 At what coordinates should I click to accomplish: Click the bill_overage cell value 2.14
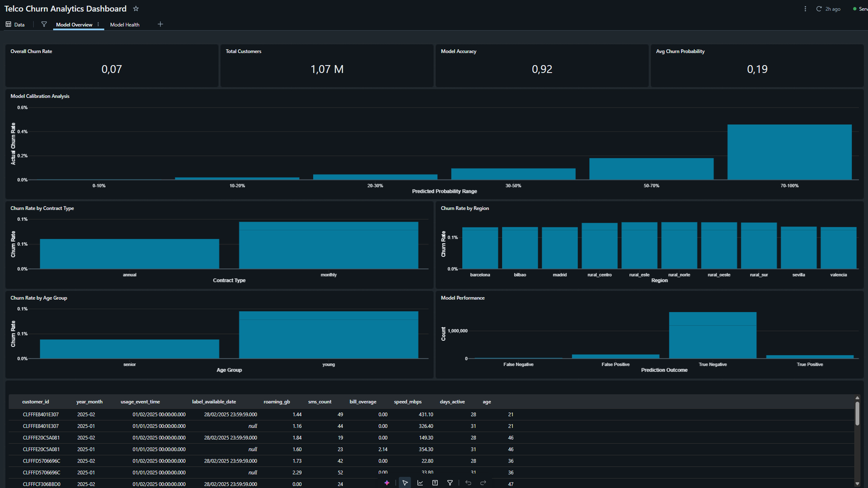click(382, 450)
